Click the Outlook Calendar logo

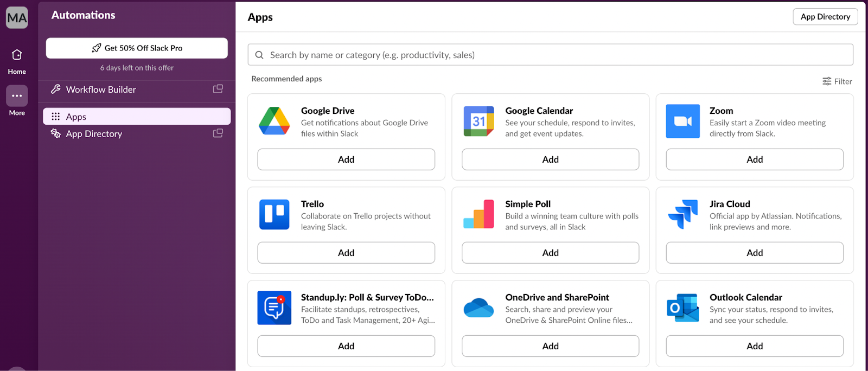683,308
